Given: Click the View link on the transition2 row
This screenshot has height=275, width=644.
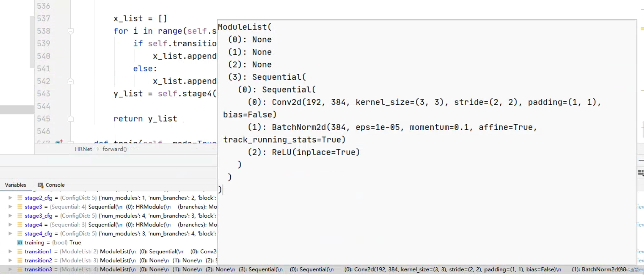Looking at the screenshot, I should click(641, 260).
